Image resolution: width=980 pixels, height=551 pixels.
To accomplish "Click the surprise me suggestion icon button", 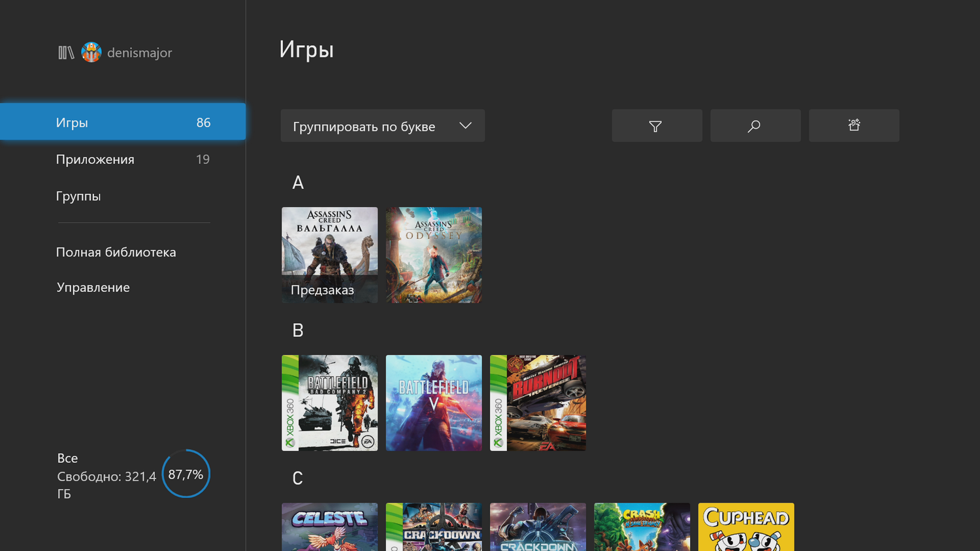I will tap(854, 126).
